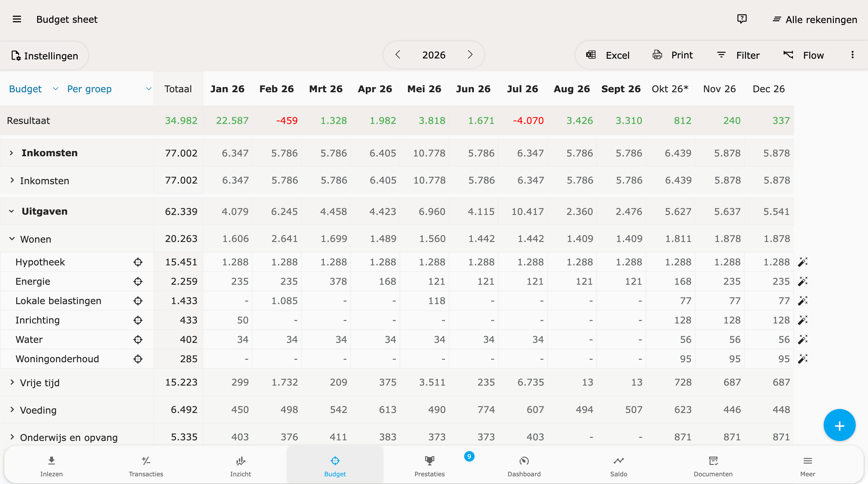This screenshot has width=868, height=484.
Task: Click the Water budget target icon
Action: (138, 339)
